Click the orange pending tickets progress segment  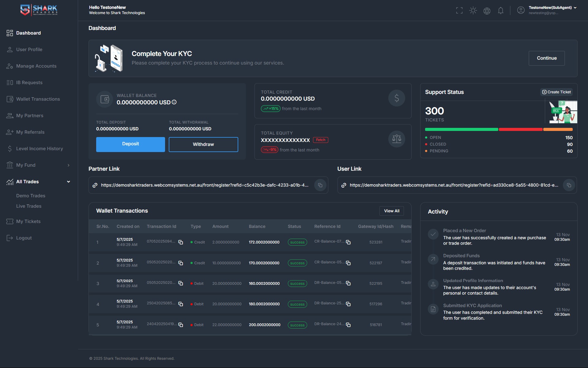(558, 129)
